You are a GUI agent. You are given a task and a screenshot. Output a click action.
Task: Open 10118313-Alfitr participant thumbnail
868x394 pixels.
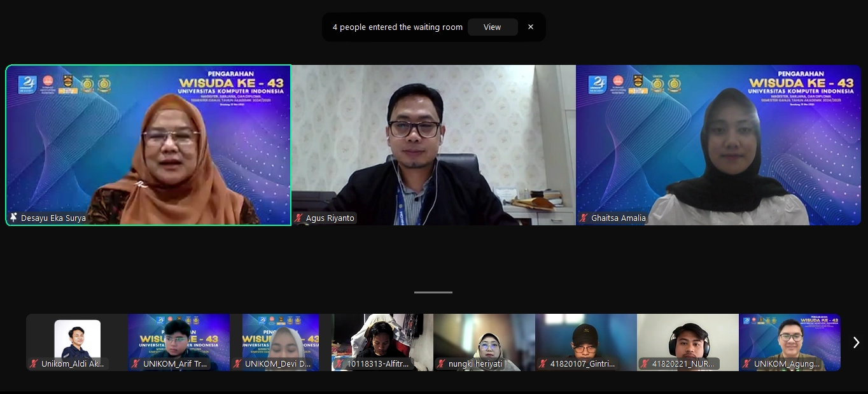point(382,342)
